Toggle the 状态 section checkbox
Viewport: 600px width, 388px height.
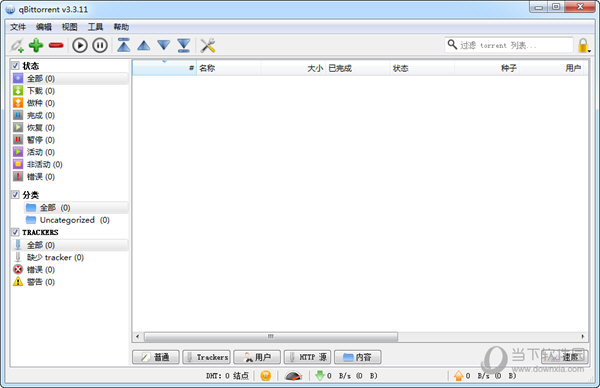pyautogui.click(x=15, y=65)
